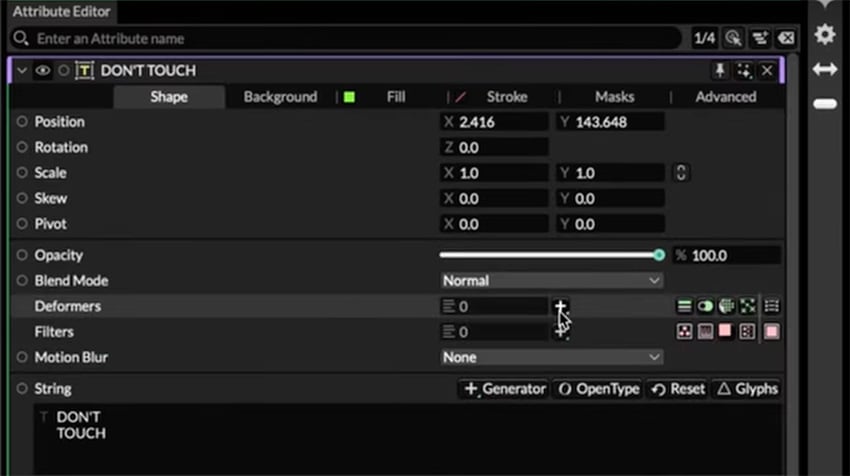The width and height of the screenshot is (850, 476).
Task: Click the Deformers count field
Action: coord(494,306)
